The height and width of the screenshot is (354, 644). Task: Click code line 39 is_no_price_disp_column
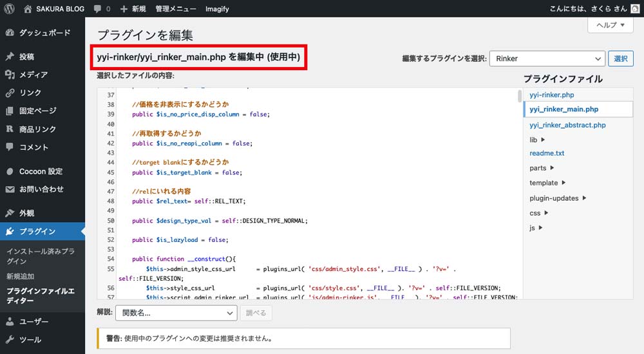pos(201,114)
